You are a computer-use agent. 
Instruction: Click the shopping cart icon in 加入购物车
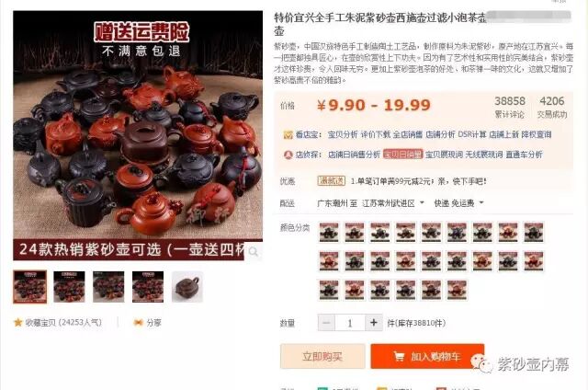399,356
